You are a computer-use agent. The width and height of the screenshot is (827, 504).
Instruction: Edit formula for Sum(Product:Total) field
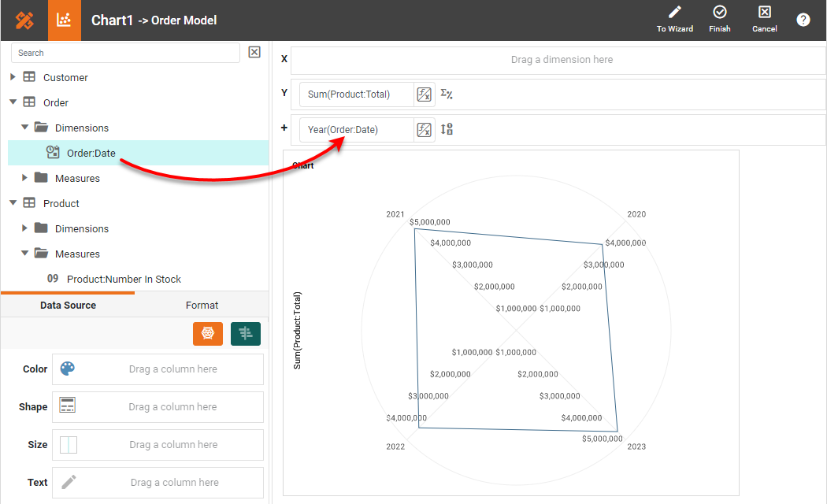[x=424, y=94]
